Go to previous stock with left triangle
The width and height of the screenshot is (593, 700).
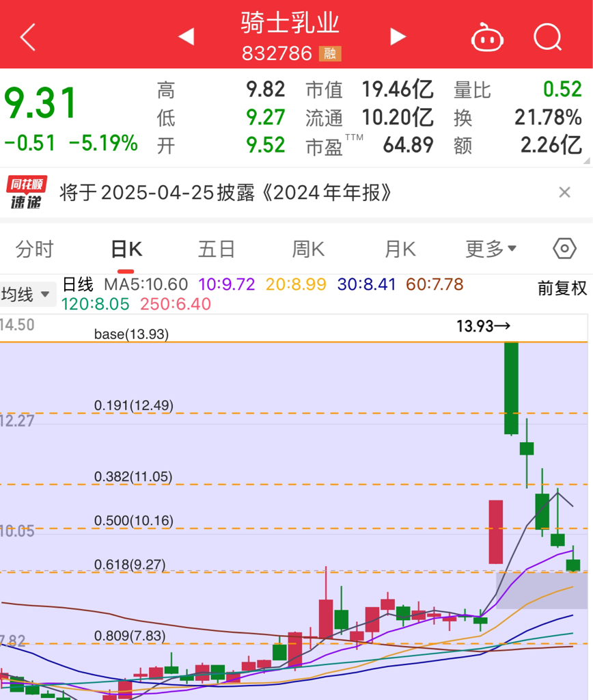(186, 37)
